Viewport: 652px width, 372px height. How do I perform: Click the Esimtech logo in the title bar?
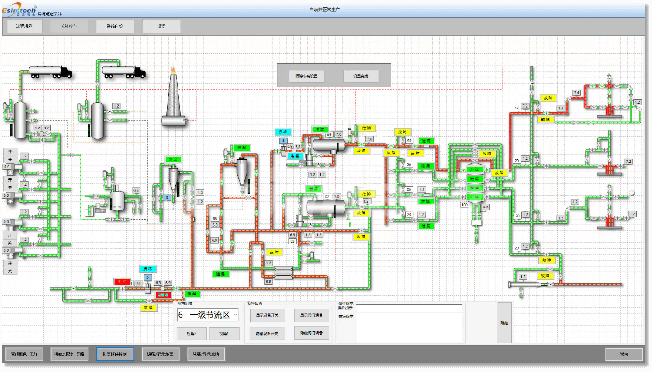click(x=20, y=10)
